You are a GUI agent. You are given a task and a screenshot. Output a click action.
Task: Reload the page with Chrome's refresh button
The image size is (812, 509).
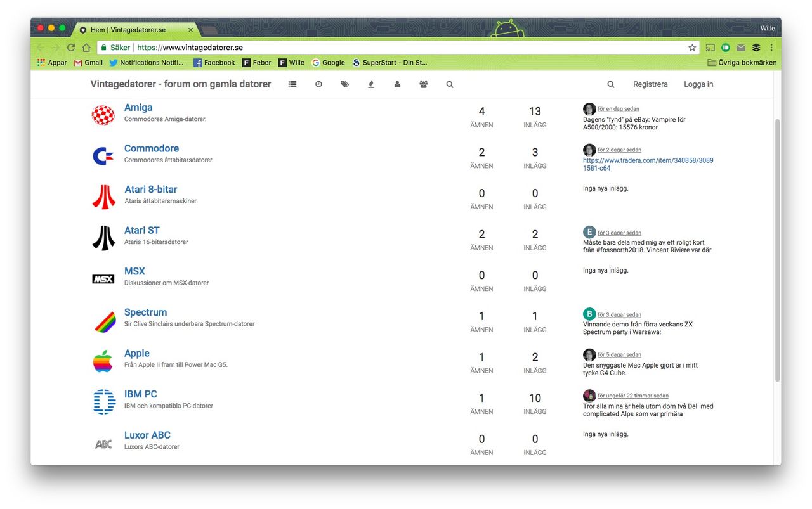click(x=71, y=48)
